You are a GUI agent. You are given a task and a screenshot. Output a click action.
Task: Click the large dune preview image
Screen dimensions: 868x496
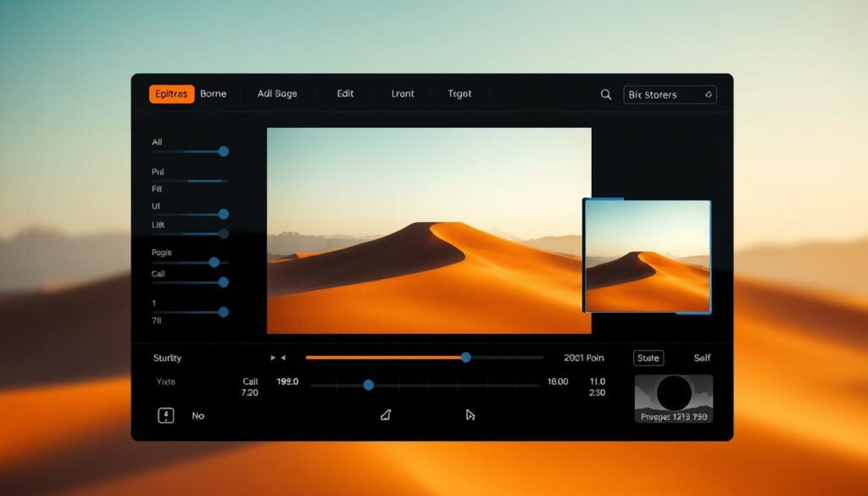click(429, 231)
